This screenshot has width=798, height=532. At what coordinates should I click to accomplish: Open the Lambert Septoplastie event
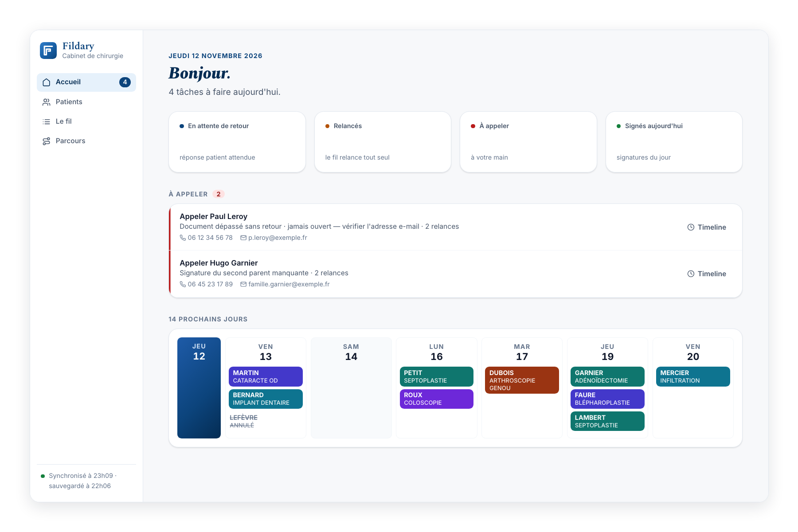click(x=607, y=421)
